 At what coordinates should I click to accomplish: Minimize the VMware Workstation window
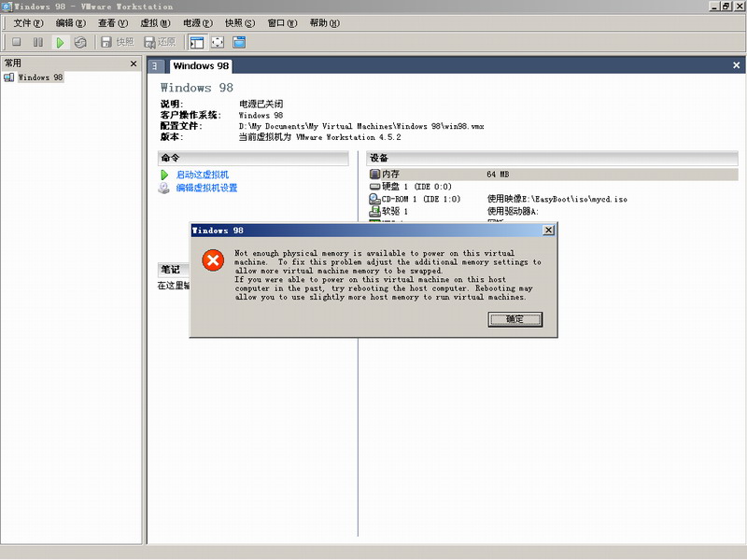(713, 7)
